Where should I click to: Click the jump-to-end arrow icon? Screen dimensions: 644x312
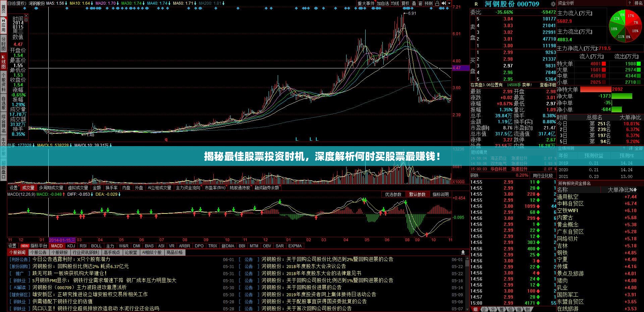(444, 3)
